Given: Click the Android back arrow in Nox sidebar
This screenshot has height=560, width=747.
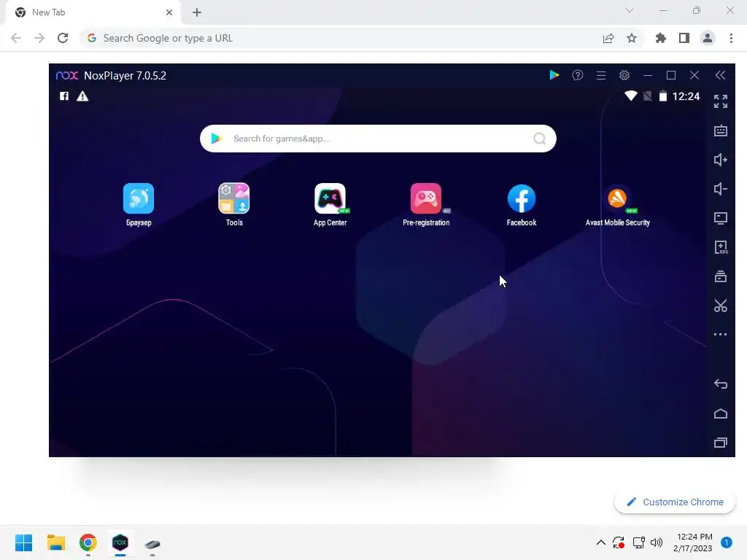Looking at the screenshot, I should [721, 384].
